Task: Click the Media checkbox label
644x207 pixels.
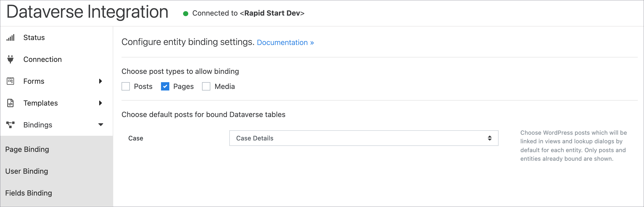Action: [x=225, y=86]
